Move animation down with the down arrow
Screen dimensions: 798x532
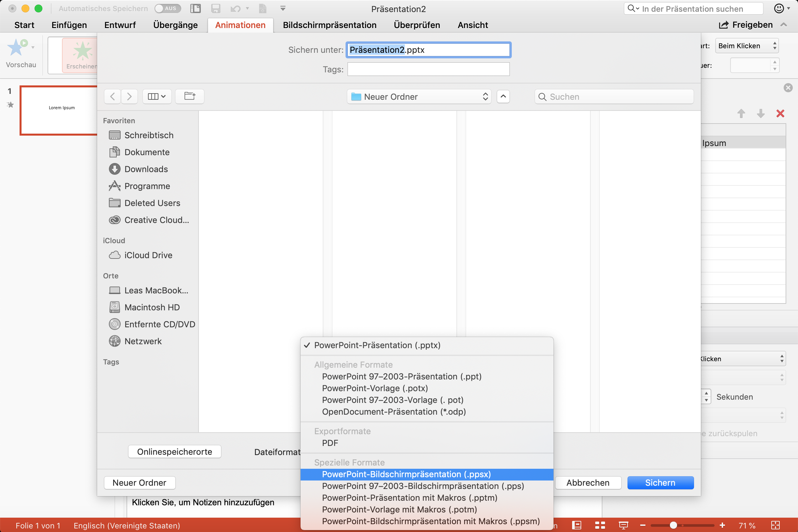(x=761, y=113)
